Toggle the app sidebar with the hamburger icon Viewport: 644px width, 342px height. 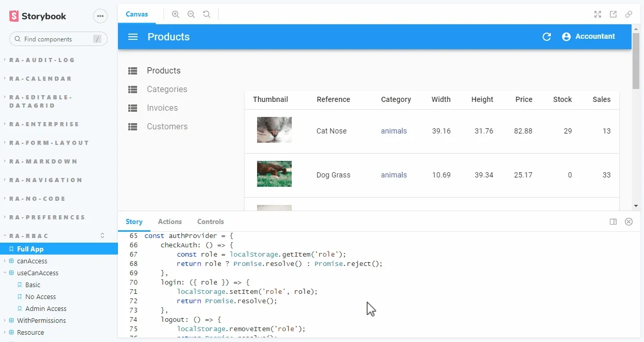click(132, 36)
